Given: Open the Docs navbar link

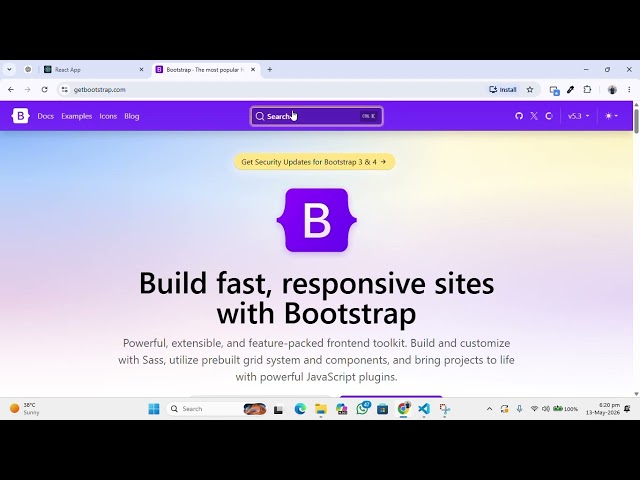Looking at the screenshot, I should tap(46, 116).
